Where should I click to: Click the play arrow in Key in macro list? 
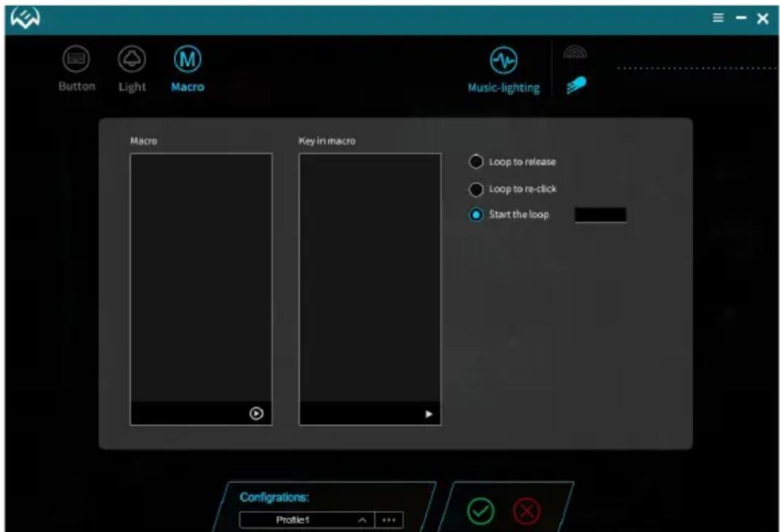[x=429, y=414]
